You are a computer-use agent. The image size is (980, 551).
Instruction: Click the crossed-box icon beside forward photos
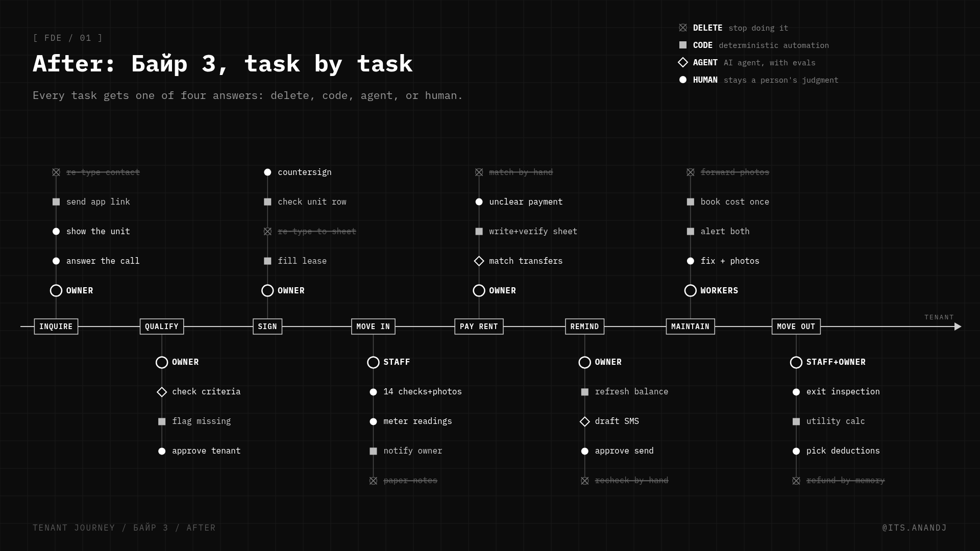[x=691, y=172]
